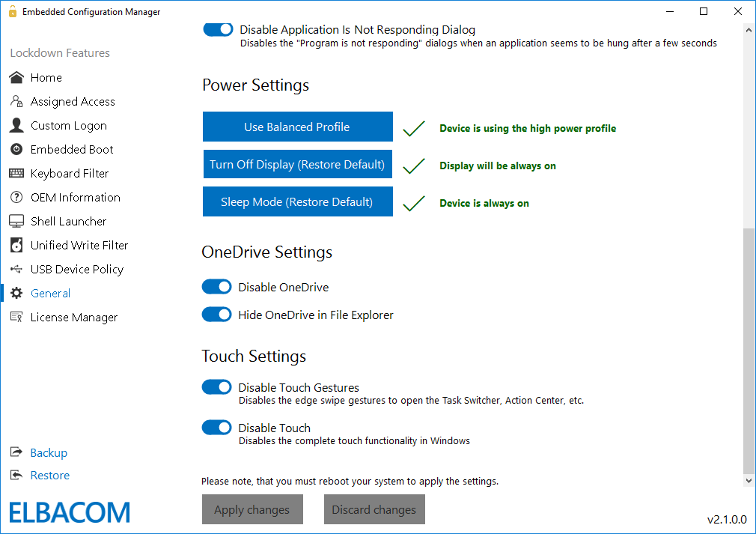The image size is (756, 534).
Task: Open the Backup export icon
Action: (16, 452)
